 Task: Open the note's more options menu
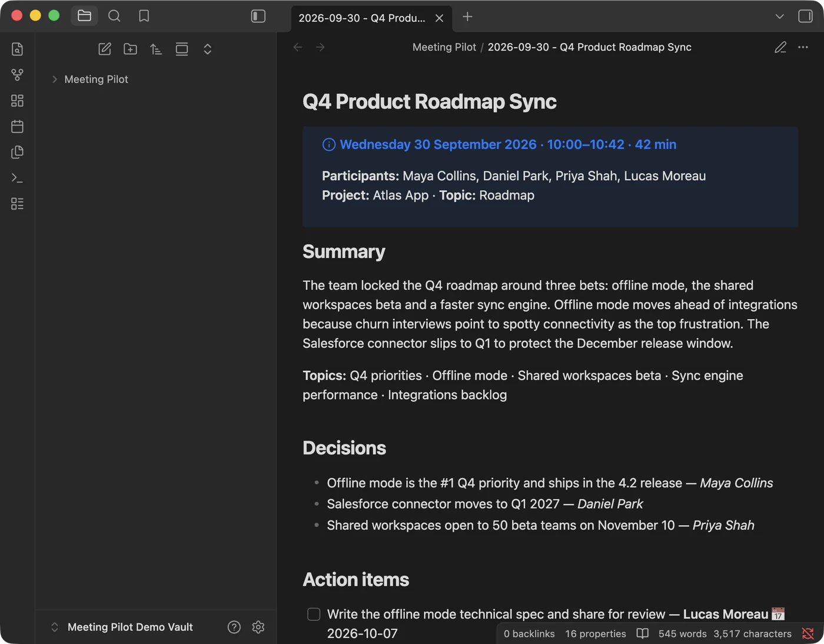[803, 47]
